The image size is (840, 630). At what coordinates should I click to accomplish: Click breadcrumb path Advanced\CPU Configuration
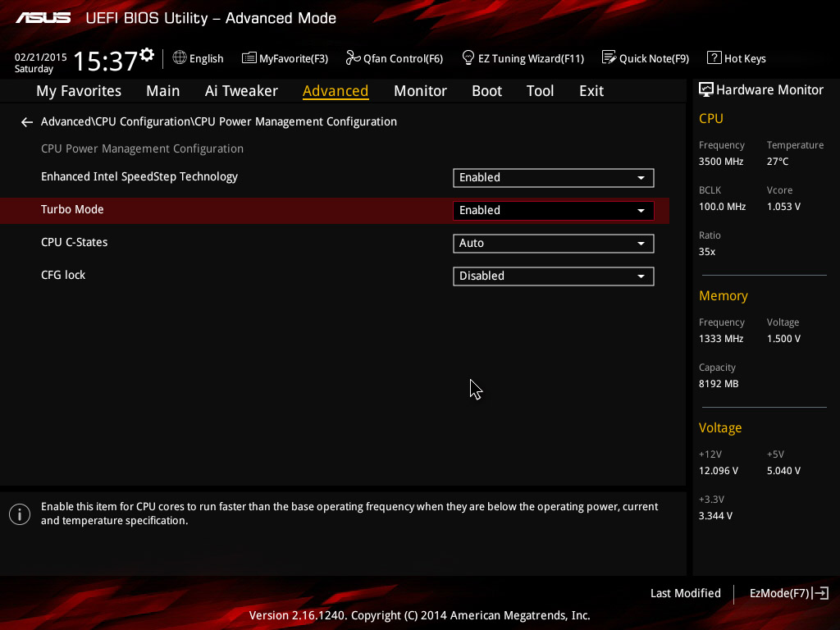(116, 121)
